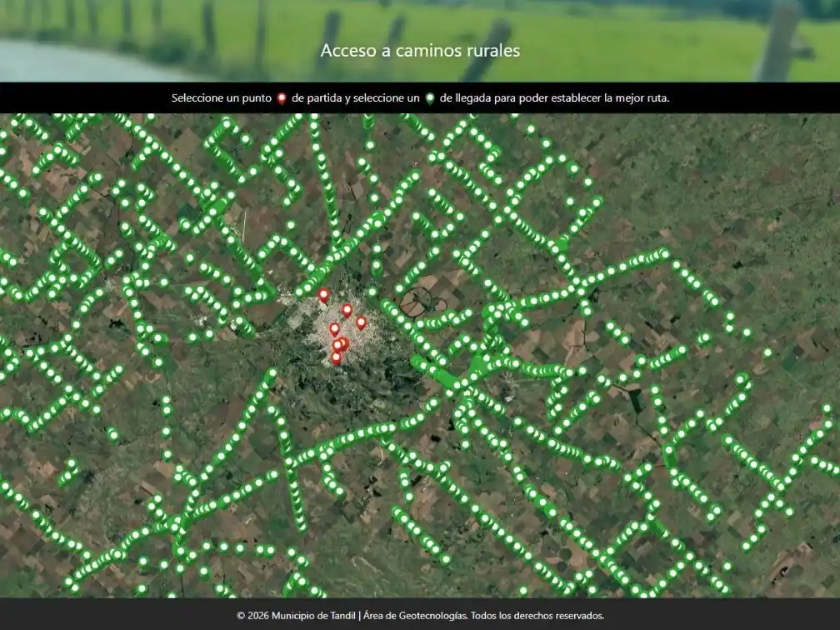Select the topmost red departure marker near city center
The width and height of the screenshot is (840, 630).
click(323, 294)
